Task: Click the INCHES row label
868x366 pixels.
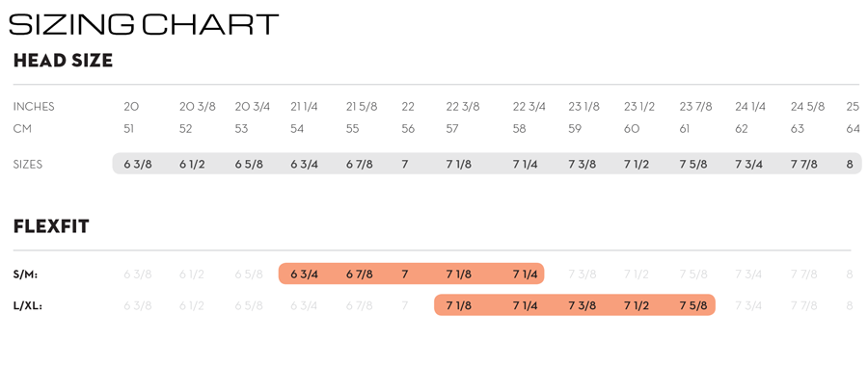Action: click(x=34, y=107)
